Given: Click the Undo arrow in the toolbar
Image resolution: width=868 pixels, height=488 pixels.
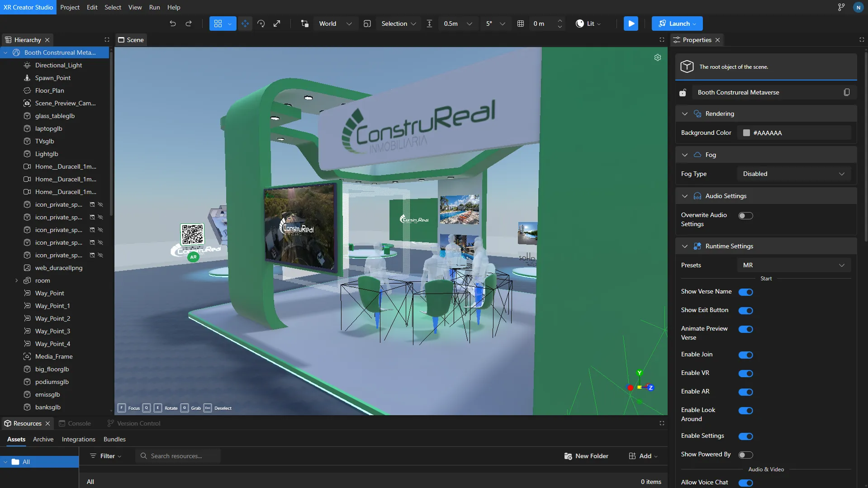Looking at the screenshot, I should pos(173,24).
